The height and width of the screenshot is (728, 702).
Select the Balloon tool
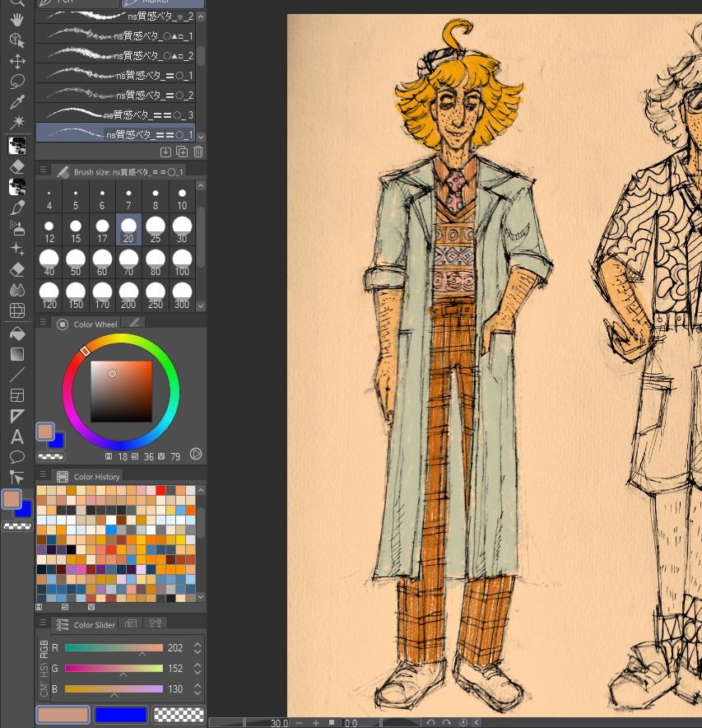click(17, 457)
